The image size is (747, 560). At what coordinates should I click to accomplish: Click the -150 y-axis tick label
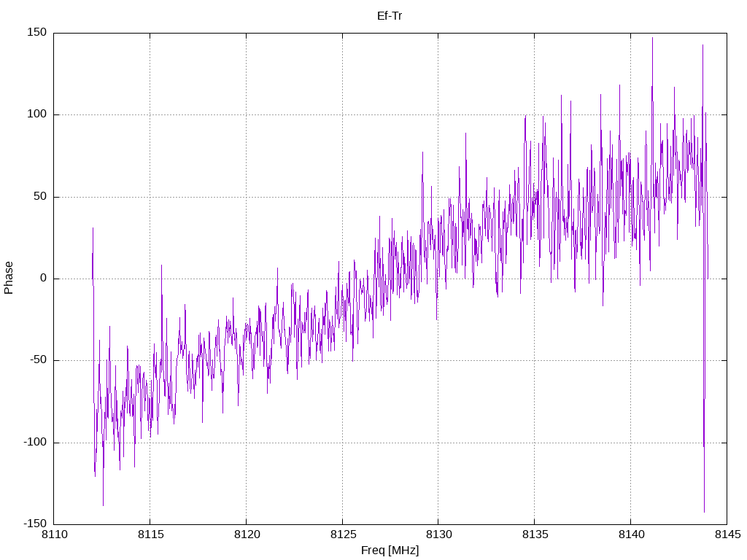(35, 524)
